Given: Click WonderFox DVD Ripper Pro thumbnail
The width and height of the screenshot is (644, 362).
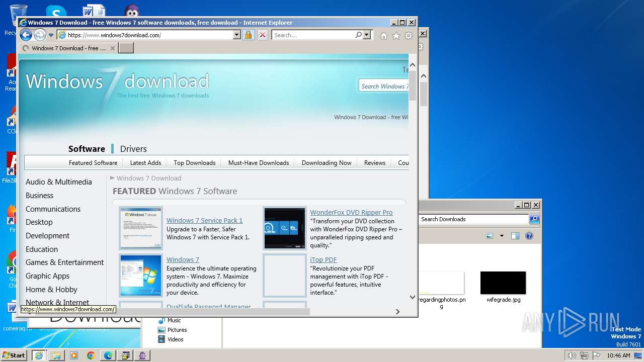Looking at the screenshot, I should coord(284,228).
